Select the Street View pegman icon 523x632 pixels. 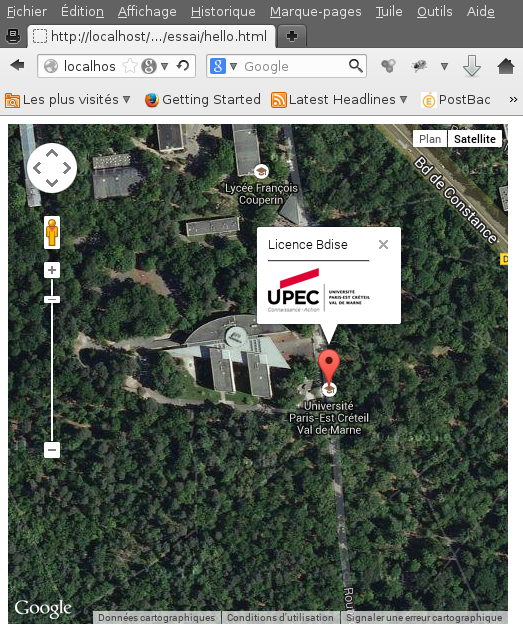52,232
